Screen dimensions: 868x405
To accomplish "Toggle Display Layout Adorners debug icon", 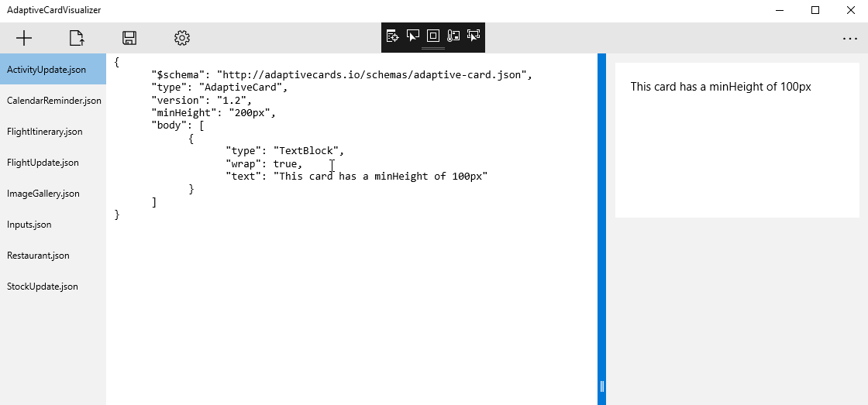I will point(433,36).
